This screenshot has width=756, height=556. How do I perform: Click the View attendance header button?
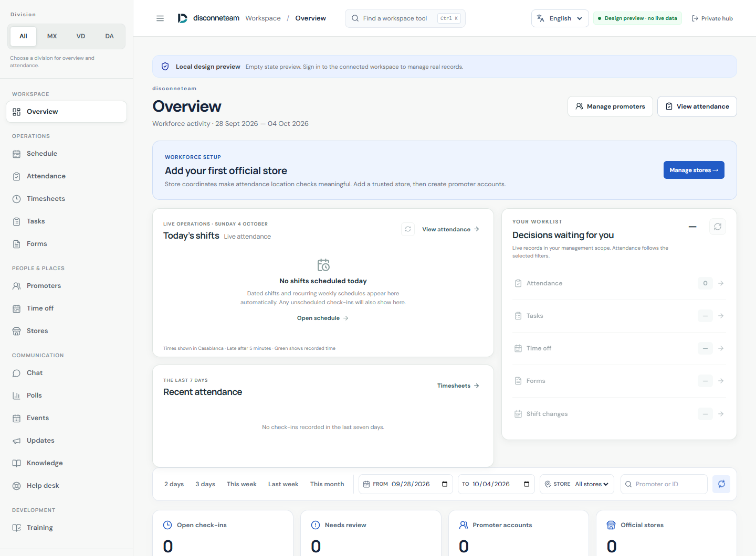(x=697, y=106)
